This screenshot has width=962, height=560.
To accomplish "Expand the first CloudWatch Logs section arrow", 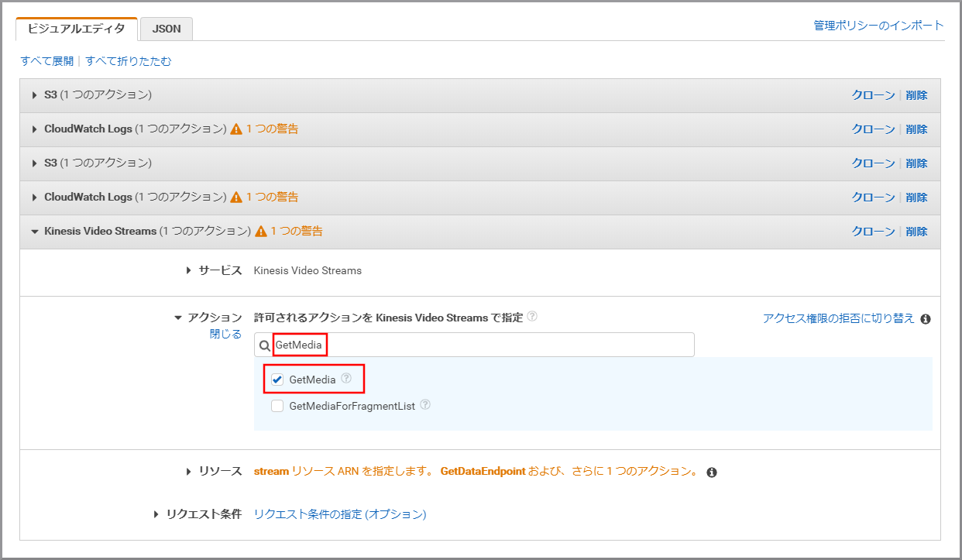I will pyautogui.click(x=35, y=129).
